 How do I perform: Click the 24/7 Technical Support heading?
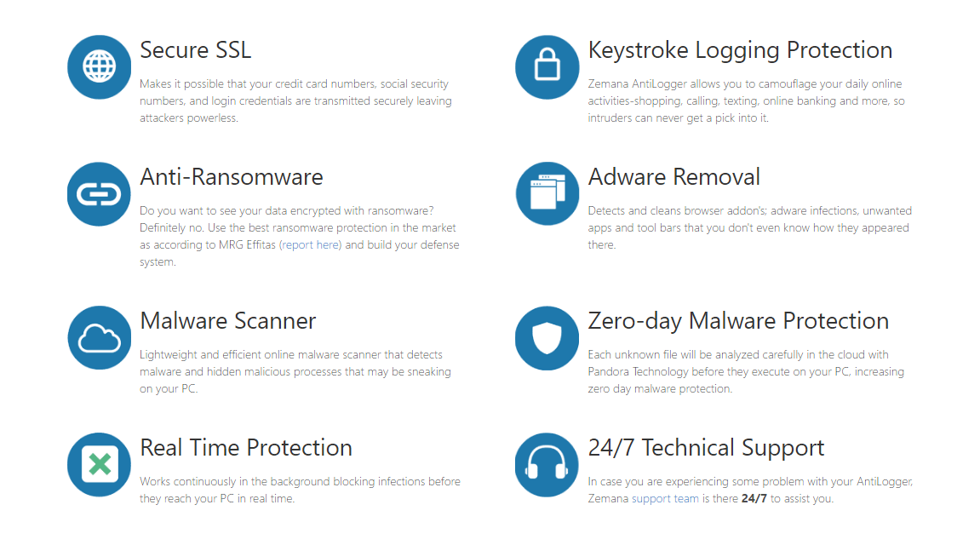click(706, 448)
